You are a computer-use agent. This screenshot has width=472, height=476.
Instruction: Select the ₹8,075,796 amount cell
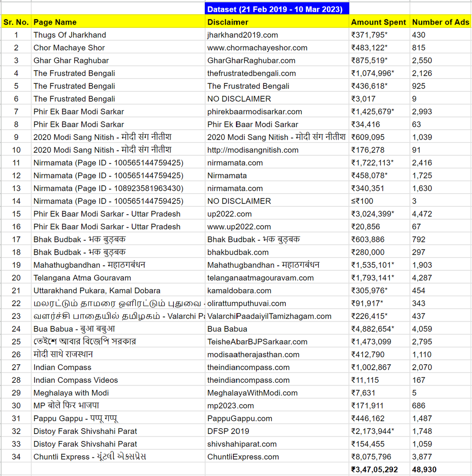(380, 457)
